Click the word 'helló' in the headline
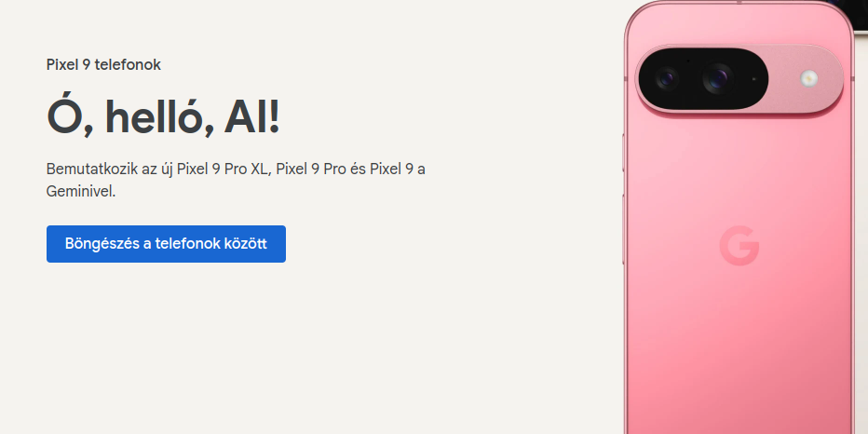The image size is (868, 434). (154, 116)
